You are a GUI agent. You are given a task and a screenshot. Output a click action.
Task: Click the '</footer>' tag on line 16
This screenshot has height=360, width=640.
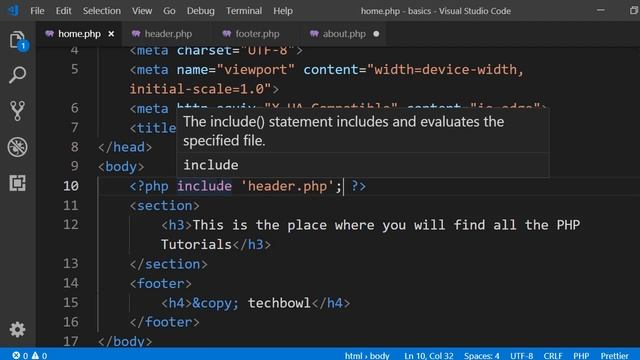(164, 322)
